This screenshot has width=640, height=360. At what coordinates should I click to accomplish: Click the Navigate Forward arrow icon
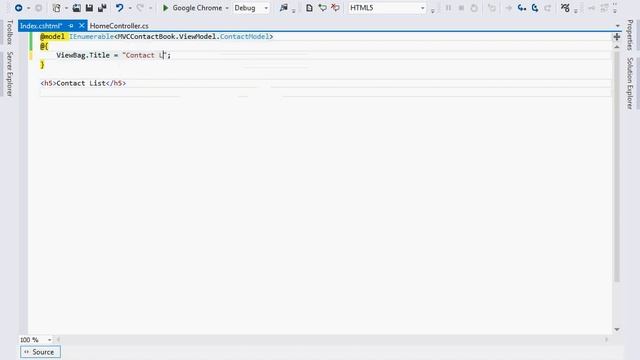point(38,8)
